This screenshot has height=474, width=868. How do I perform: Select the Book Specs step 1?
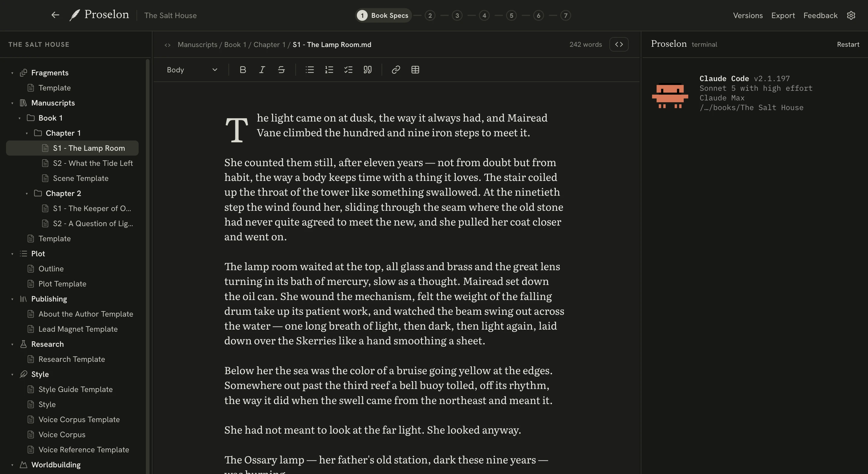[x=383, y=15]
